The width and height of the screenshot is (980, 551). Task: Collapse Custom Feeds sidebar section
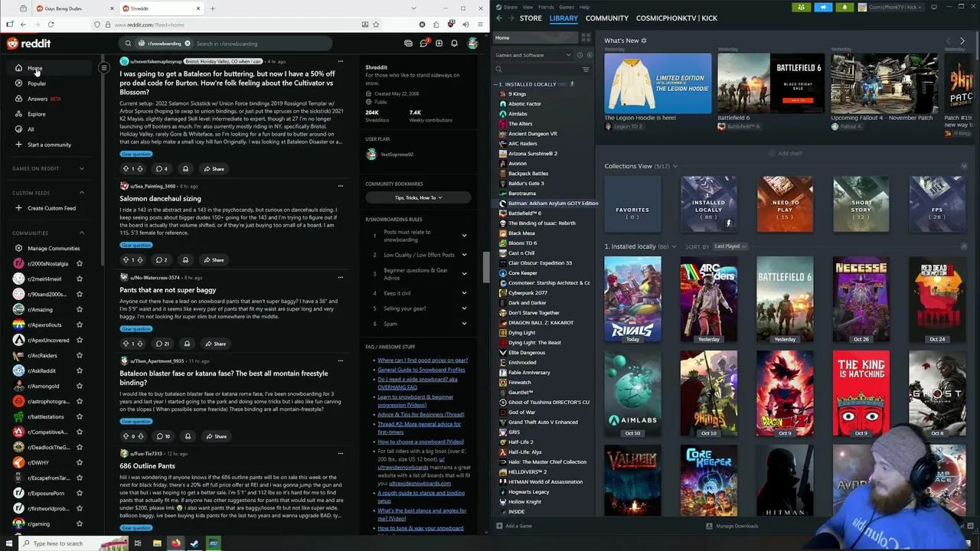click(x=82, y=193)
